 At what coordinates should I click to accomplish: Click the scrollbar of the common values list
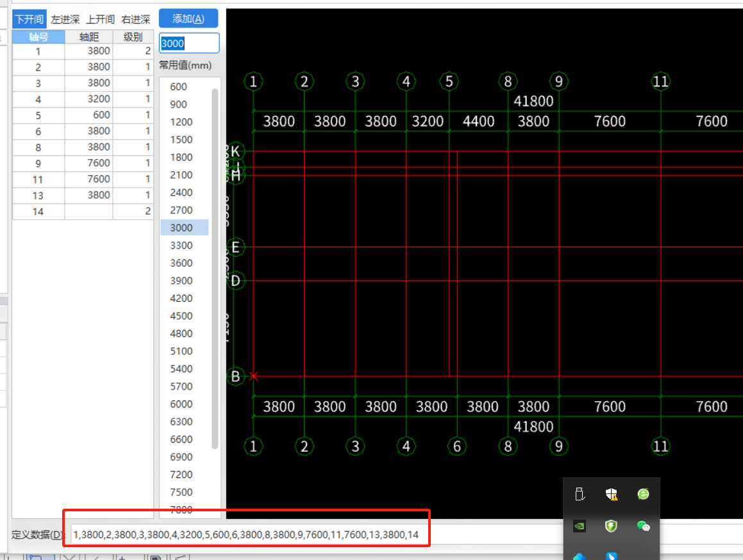coord(215,268)
